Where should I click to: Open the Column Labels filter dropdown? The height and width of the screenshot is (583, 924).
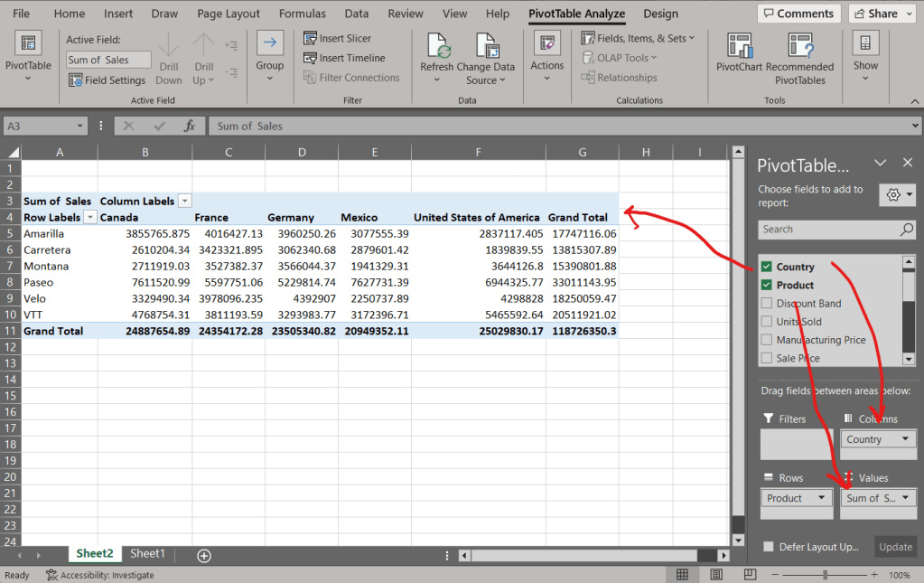185,199
